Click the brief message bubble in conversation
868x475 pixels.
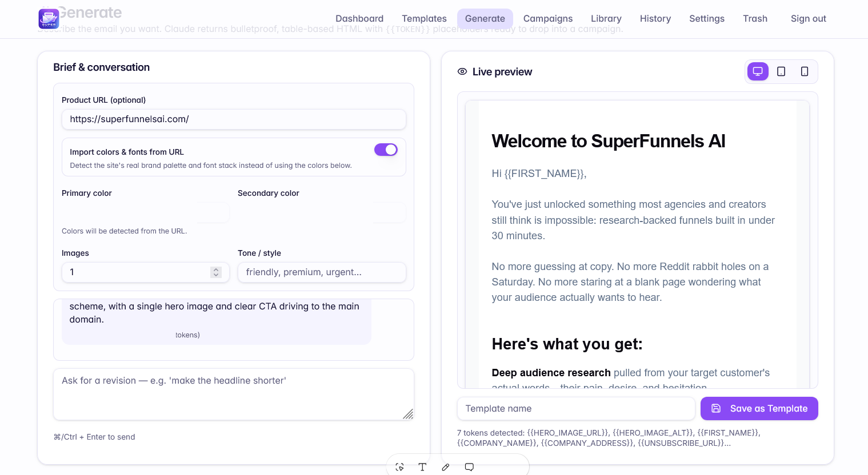217,321
